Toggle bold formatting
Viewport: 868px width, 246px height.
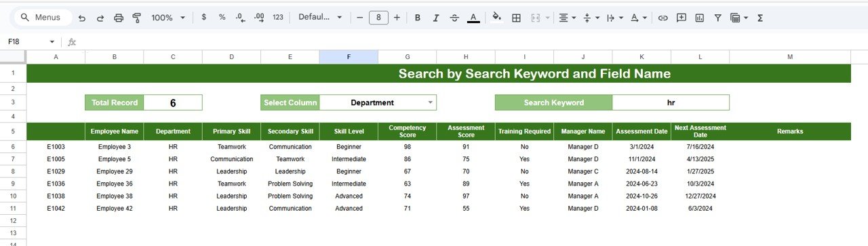point(418,18)
